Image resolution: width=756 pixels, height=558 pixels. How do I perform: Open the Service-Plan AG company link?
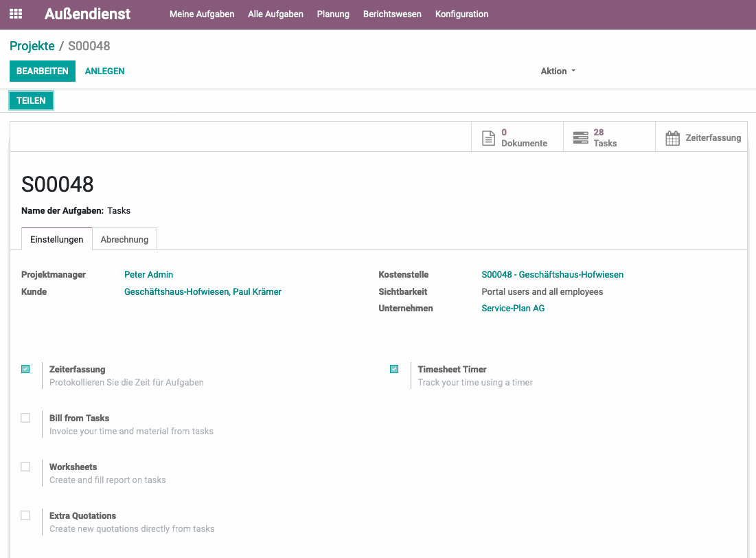pyautogui.click(x=513, y=309)
